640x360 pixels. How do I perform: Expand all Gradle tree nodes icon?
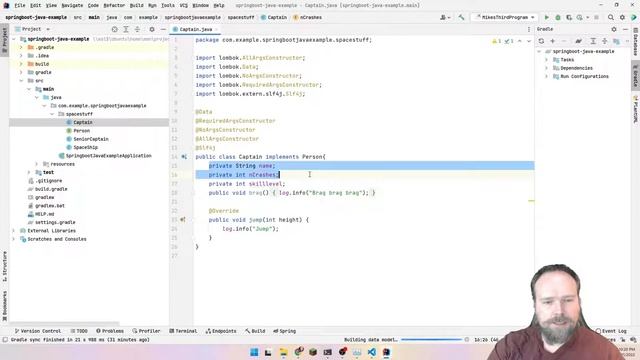(x=593, y=41)
